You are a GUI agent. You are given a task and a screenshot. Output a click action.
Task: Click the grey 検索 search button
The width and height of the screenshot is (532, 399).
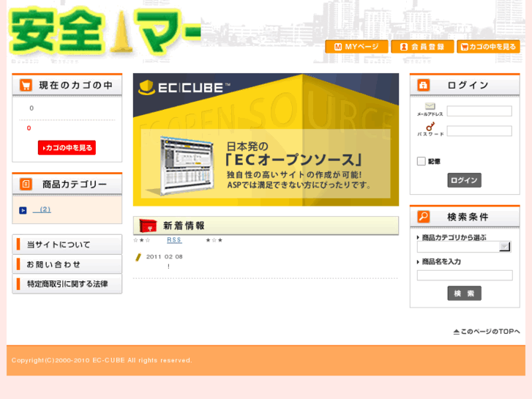(x=464, y=294)
